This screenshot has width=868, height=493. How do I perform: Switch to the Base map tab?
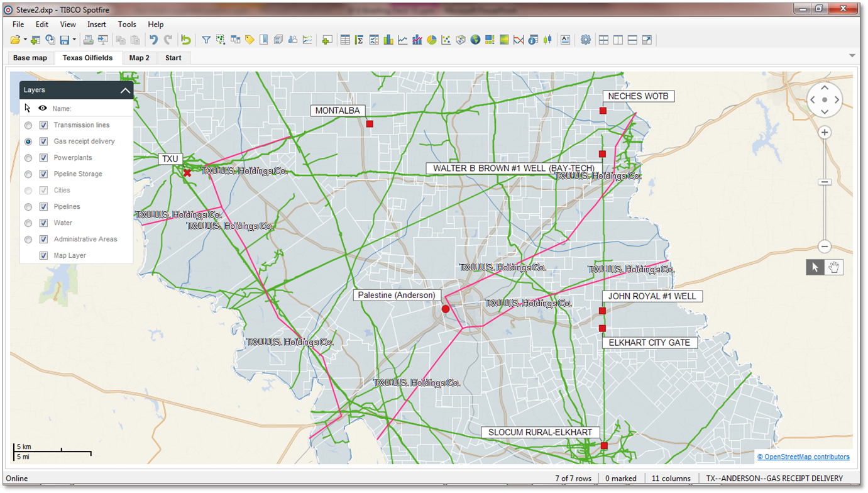(30, 58)
